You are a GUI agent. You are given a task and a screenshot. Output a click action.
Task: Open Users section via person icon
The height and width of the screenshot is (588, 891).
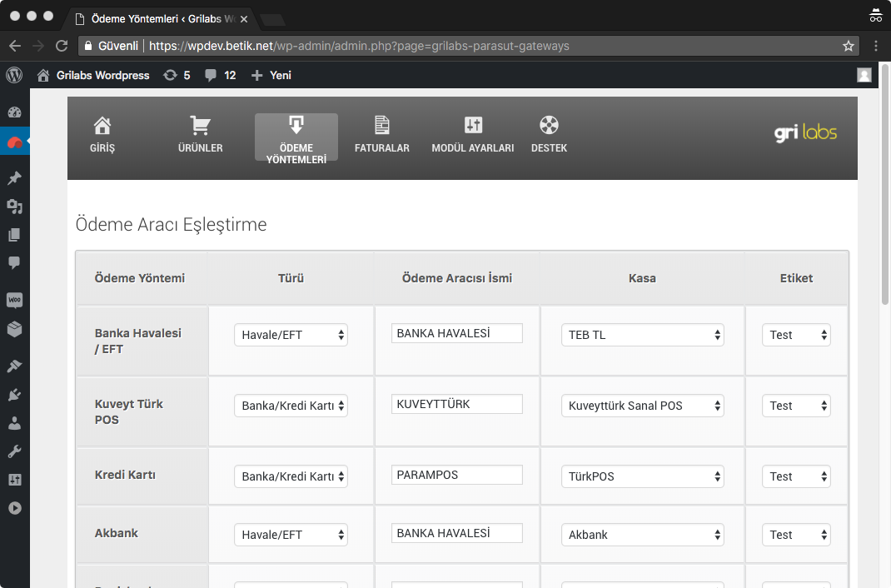14,423
